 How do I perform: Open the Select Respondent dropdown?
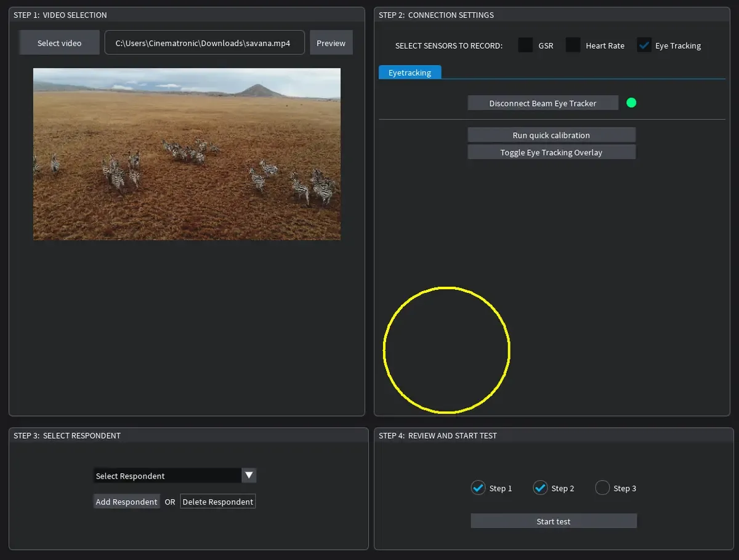[168, 475]
